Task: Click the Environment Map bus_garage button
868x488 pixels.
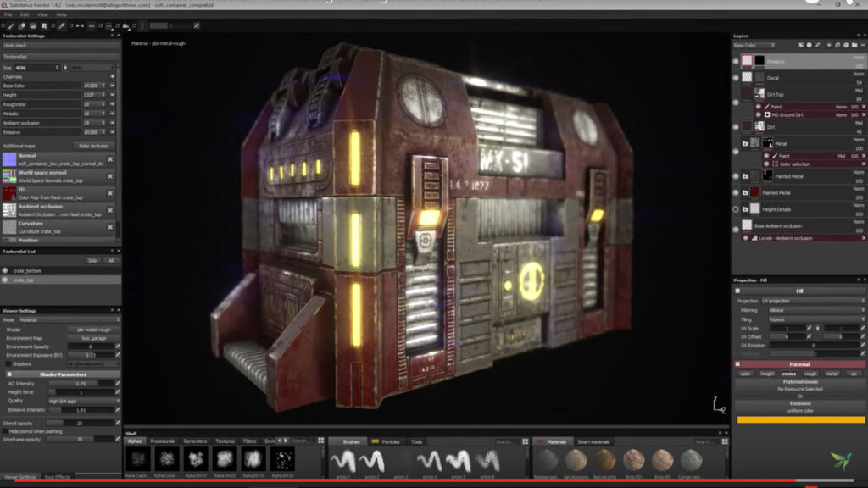Action: pyautogui.click(x=93, y=338)
